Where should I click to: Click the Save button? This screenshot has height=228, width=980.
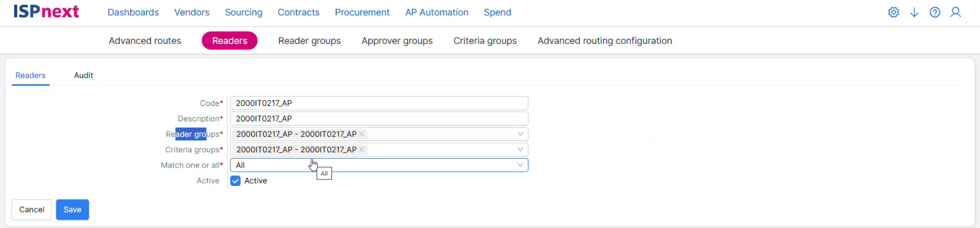click(72, 210)
